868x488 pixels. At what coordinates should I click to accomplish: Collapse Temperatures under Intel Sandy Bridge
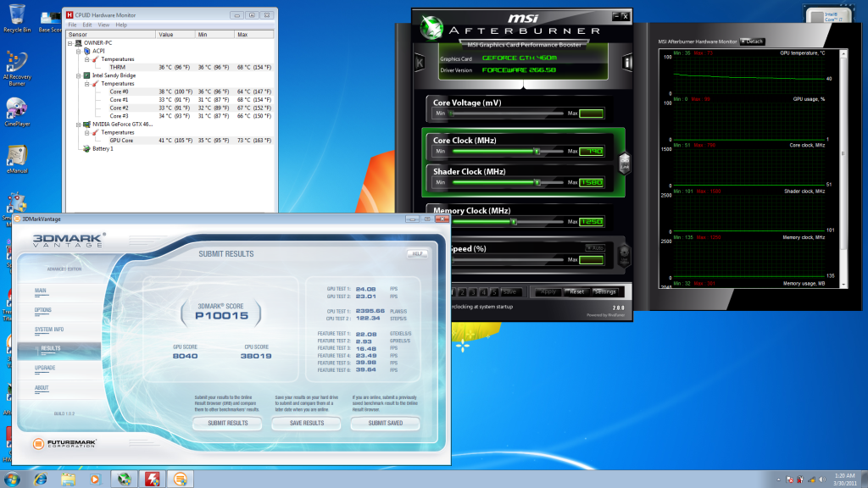point(87,84)
